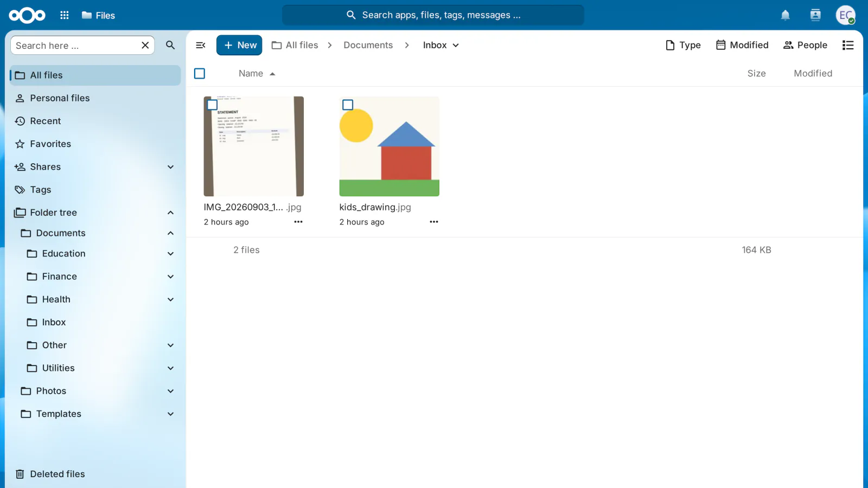Collapse the navigation sidebar toggle icon
This screenshot has width=868, height=488.
pyautogui.click(x=201, y=46)
